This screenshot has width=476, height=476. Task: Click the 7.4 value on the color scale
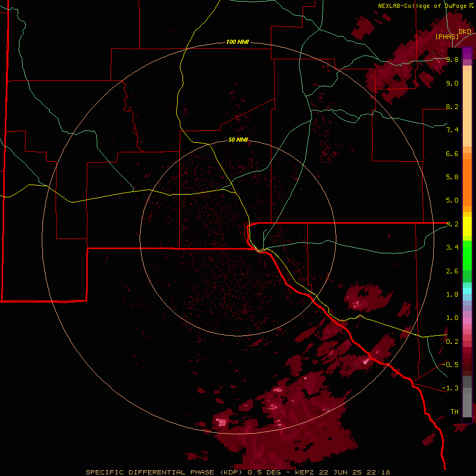click(x=452, y=130)
